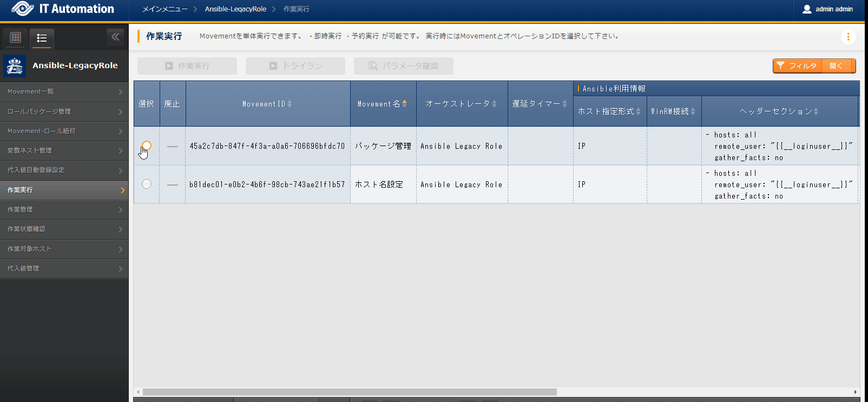This screenshot has width=868, height=402.
Task: Expand the Movement一覧 menu entry
Action: (64, 92)
